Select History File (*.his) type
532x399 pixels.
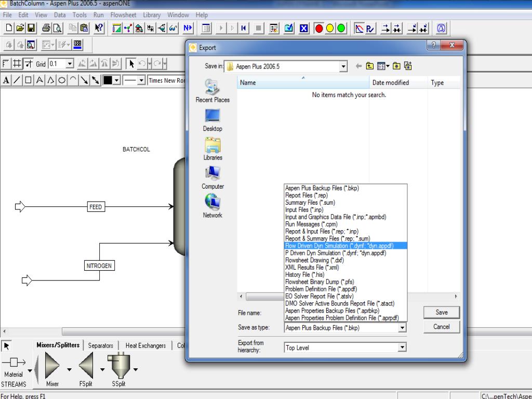point(345,275)
